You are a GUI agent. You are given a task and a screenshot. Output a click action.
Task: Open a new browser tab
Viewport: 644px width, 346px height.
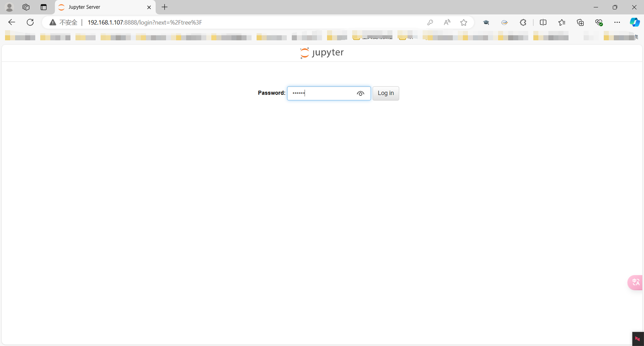(x=165, y=7)
